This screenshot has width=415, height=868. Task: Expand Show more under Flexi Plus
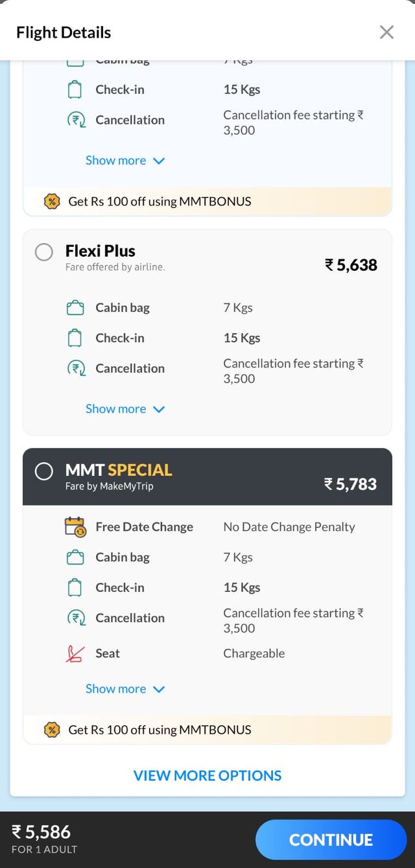click(x=125, y=409)
